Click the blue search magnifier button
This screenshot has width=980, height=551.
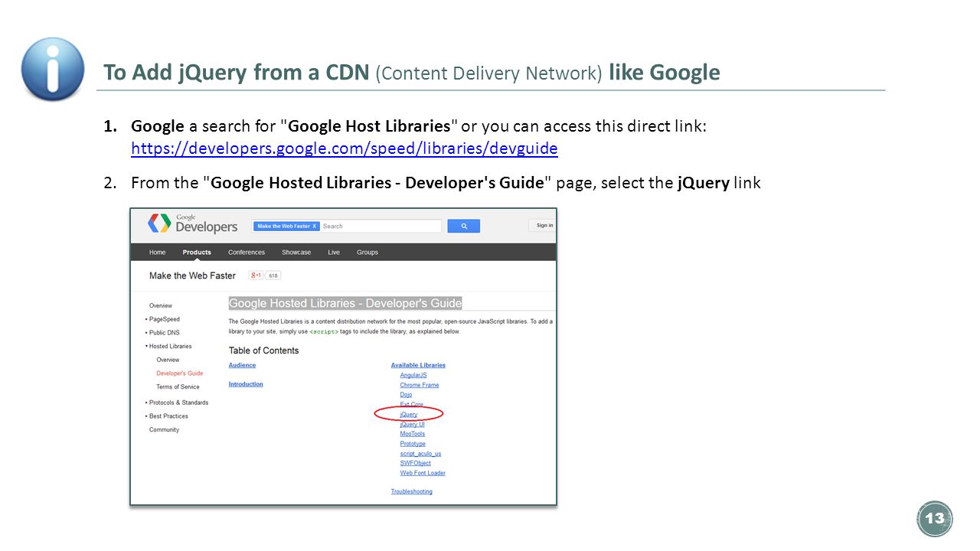pyautogui.click(x=464, y=227)
